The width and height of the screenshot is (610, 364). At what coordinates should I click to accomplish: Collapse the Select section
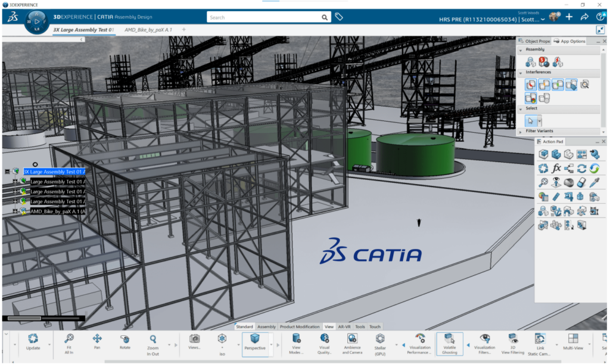click(521, 109)
